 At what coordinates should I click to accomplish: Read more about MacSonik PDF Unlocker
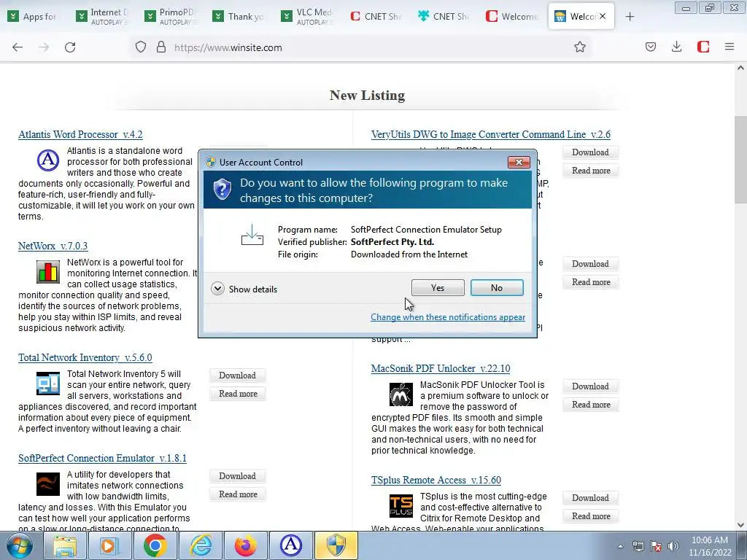tap(591, 405)
